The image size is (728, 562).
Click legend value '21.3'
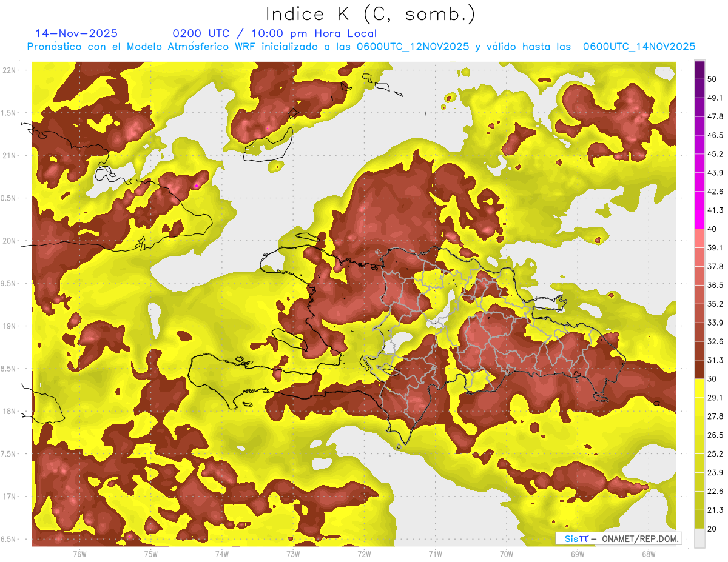(x=715, y=510)
